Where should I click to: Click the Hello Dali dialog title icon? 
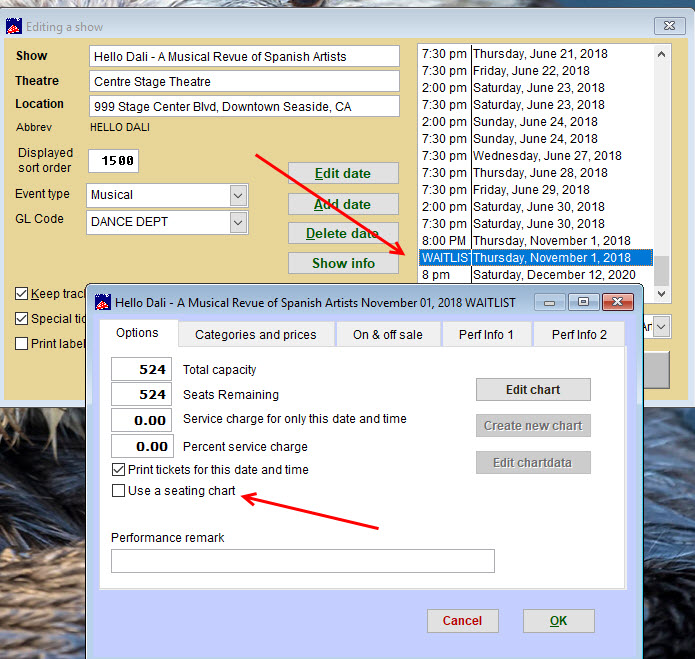click(102, 301)
